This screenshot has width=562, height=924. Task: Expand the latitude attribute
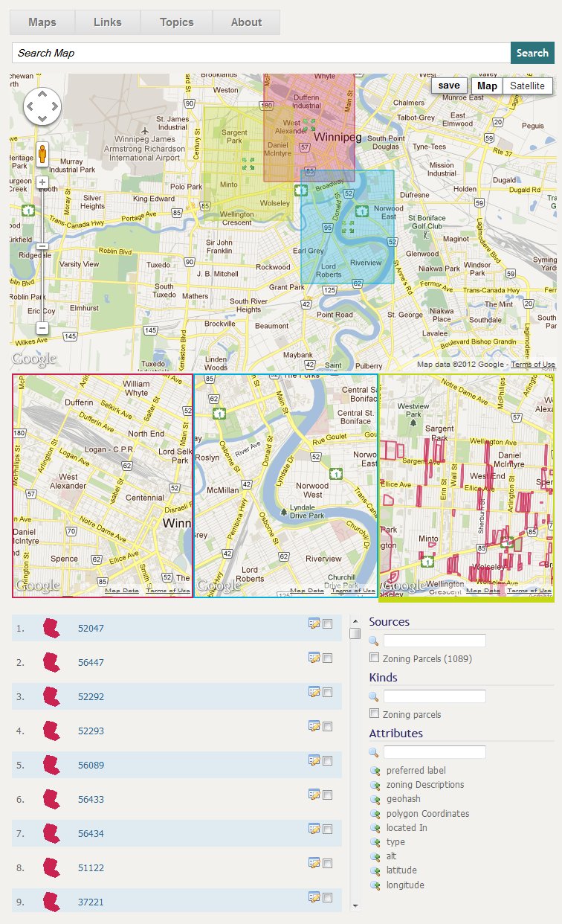click(x=375, y=870)
